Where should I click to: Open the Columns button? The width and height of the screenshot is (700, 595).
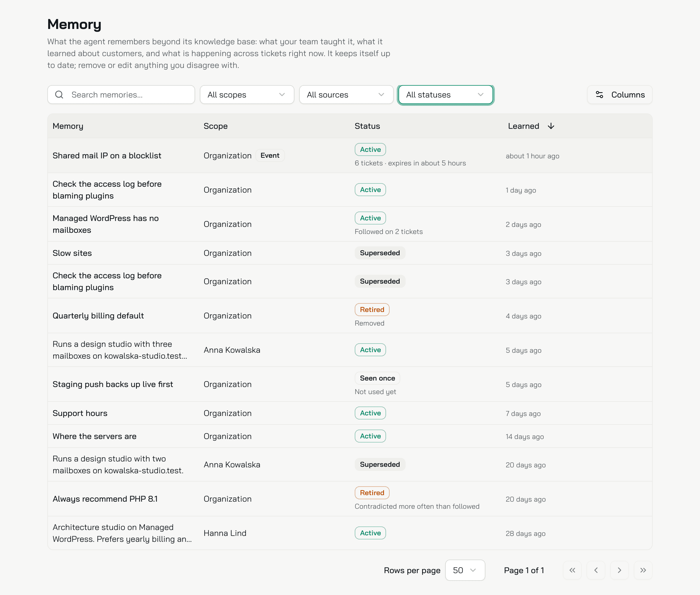(620, 95)
